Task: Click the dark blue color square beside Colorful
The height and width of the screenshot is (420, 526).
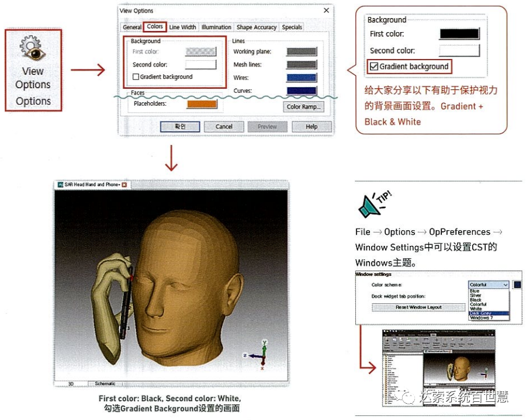Action: [517, 284]
